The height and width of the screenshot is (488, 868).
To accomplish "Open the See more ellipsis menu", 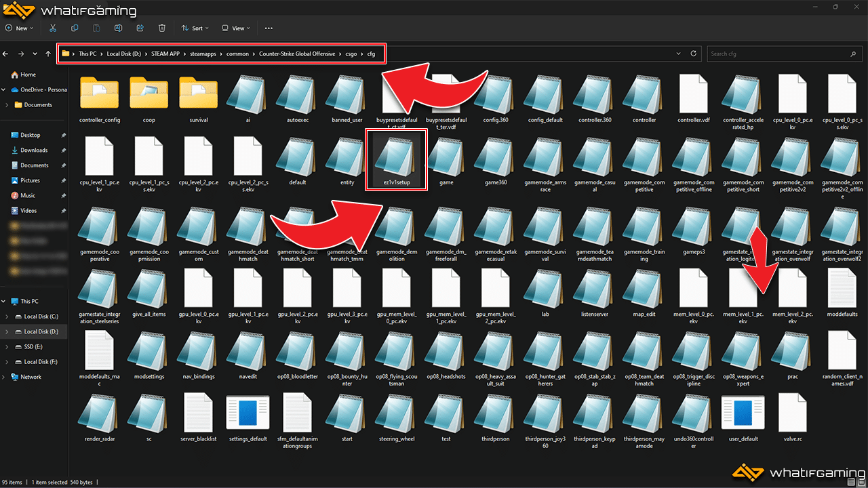I will [269, 28].
